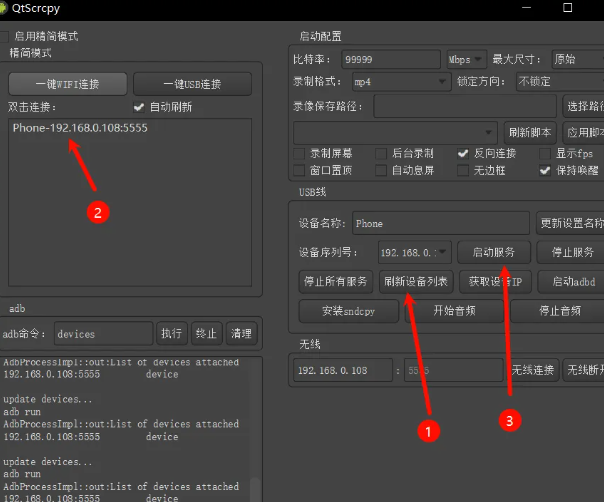This screenshot has height=502, width=604.
Task: Click the 无线连接 button
Action: tap(532, 370)
